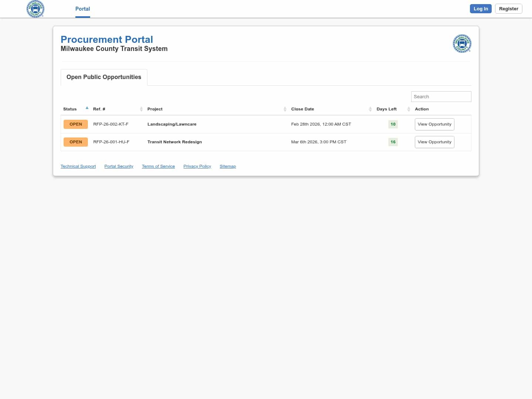View Opportunity for Transit Network Redesign
Screen dimensions: 532x399
point(434,142)
